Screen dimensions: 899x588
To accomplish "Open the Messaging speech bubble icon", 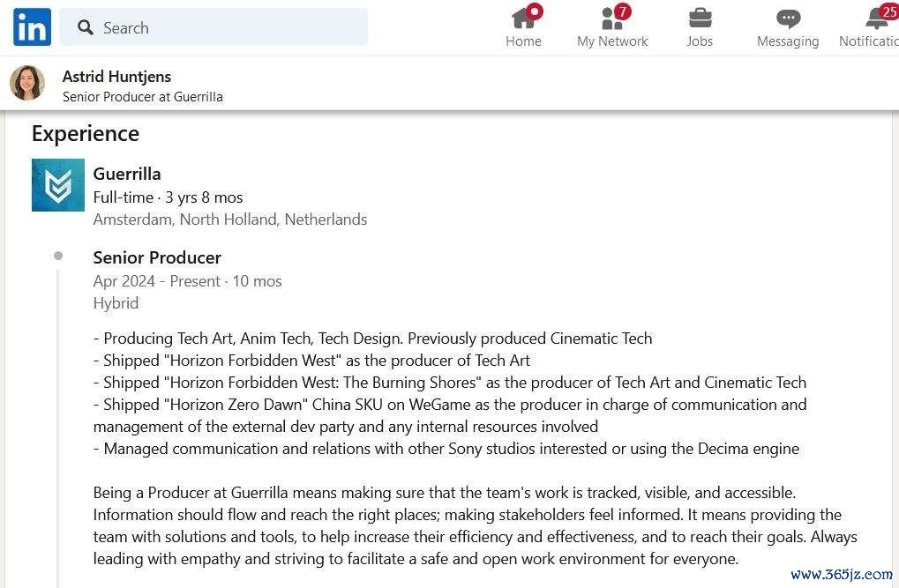I will click(x=789, y=19).
